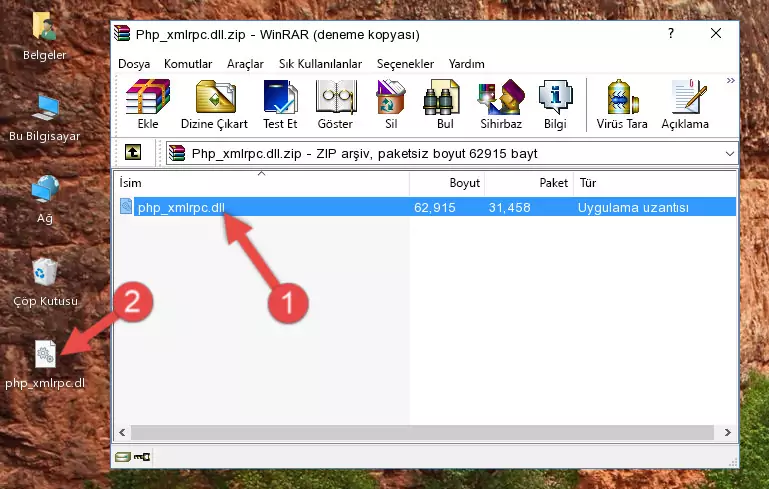Image resolution: width=769 pixels, height=489 pixels.
Task: Click the 31,458 packed size value
Action: 509,207
